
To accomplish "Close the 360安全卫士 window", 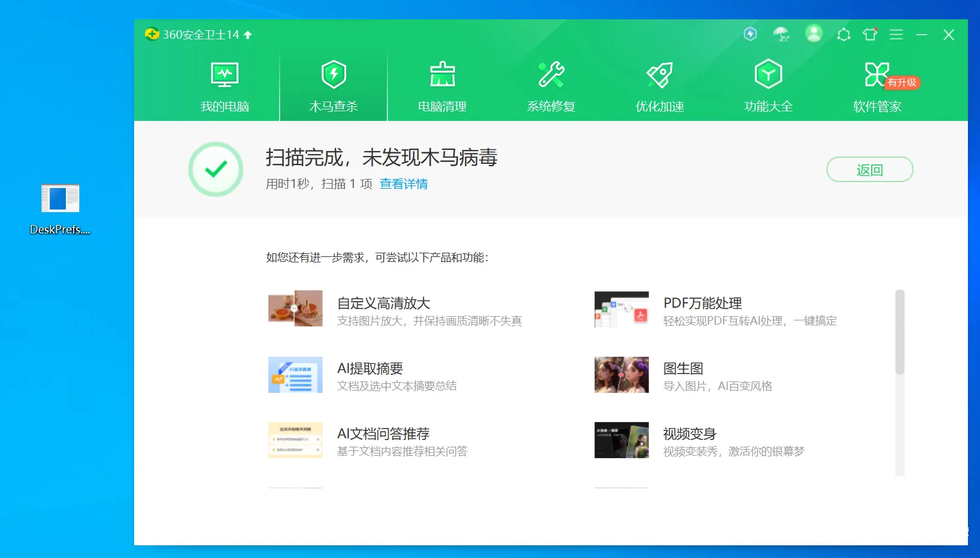I will (949, 34).
